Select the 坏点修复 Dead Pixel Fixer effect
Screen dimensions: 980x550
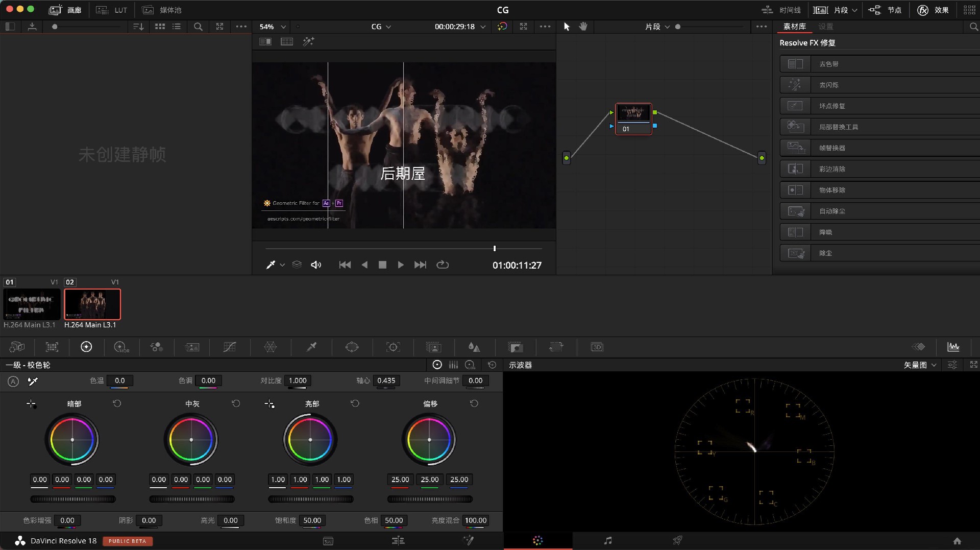tap(879, 106)
